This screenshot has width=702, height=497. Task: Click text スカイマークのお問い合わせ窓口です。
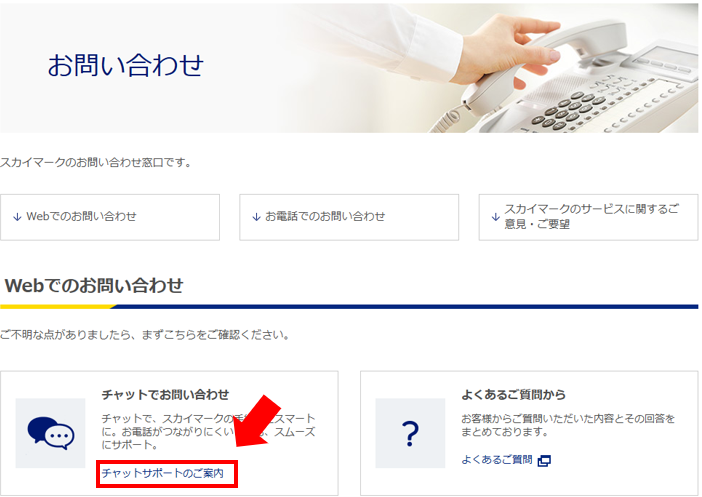(96, 163)
